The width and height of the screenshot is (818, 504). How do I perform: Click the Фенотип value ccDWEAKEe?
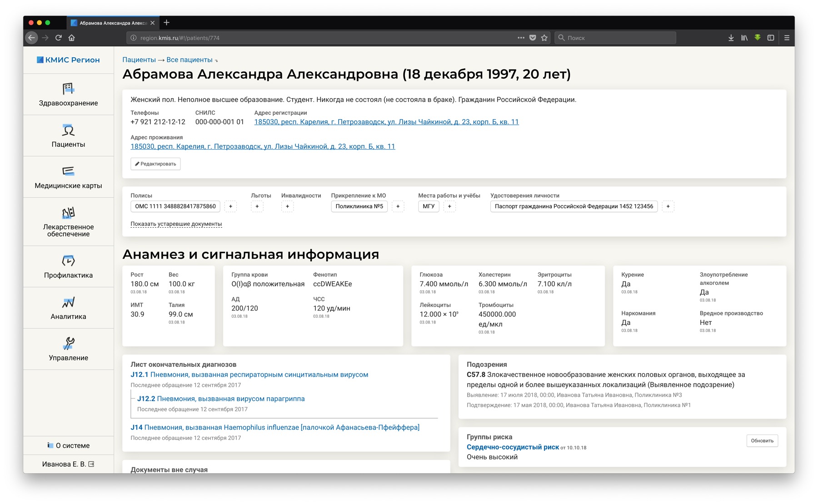coord(333,284)
